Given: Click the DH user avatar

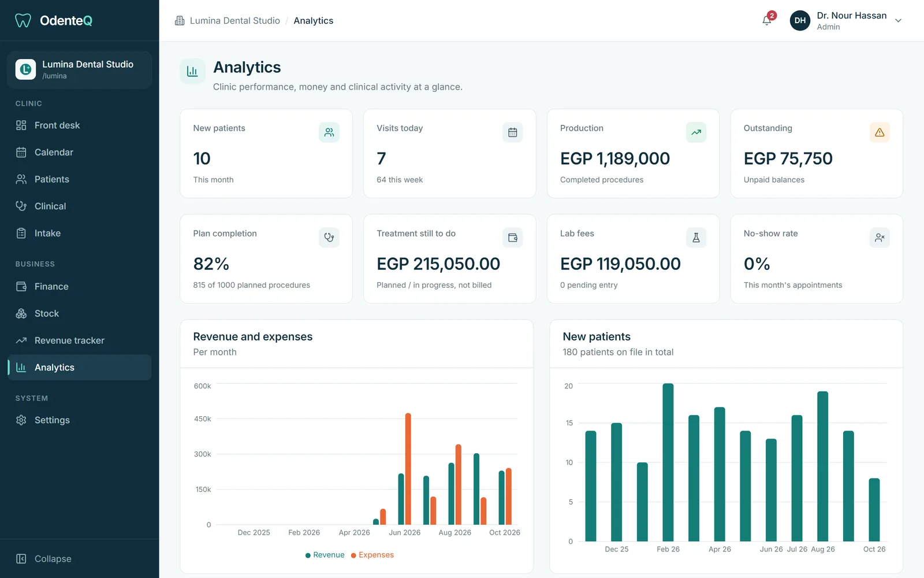Looking at the screenshot, I should (800, 20).
